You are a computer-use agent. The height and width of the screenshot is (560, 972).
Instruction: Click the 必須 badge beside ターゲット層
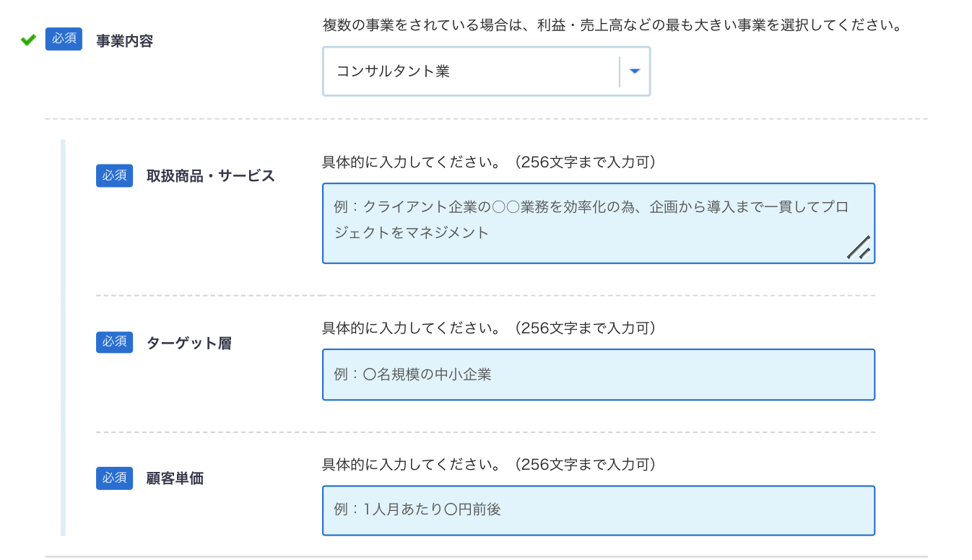pos(114,341)
